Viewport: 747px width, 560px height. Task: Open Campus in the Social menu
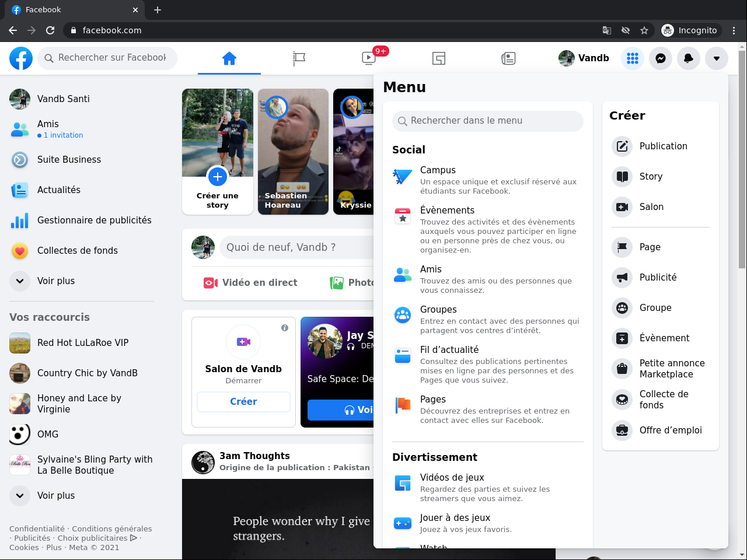pyautogui.click(x=488, y=180)
